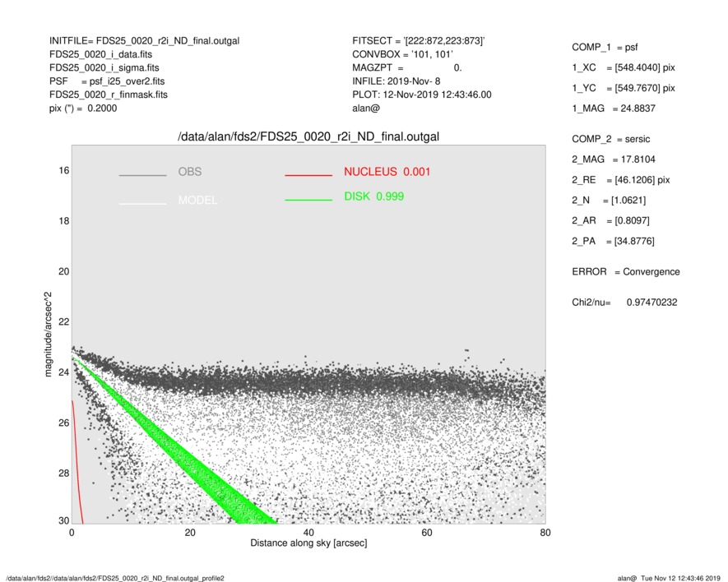Click the white MODEL legend line
The width and height of the screenshot is (728, 582).
[x=142, y=203]
